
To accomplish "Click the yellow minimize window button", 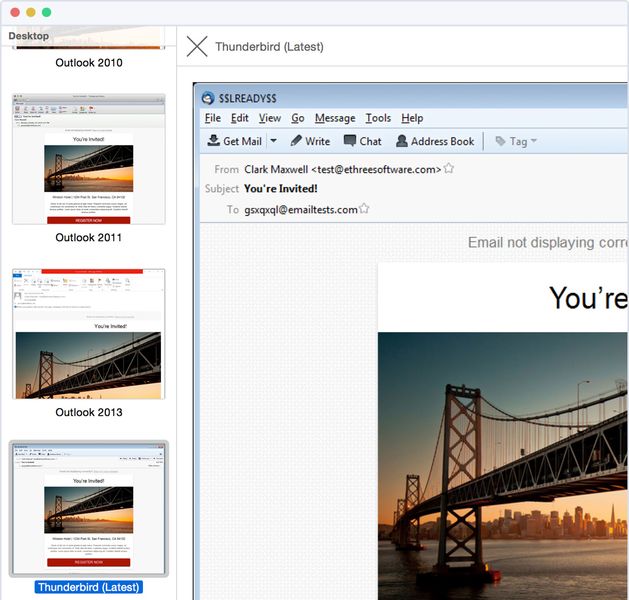I will pos(31,12).
